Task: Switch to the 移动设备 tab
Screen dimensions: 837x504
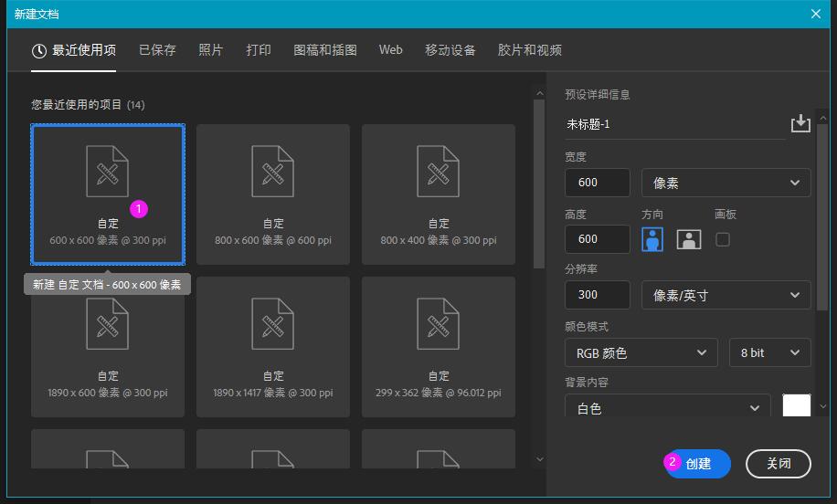Action: [450, 50]
